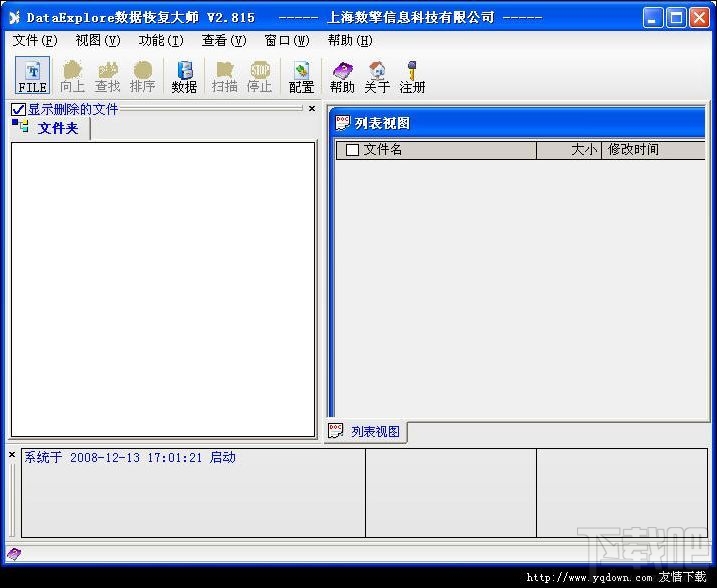The height and width of the screenshot is (588, 717).
Task: Toggle 显示删除的文件 checkbox
Action: click(18, 109)
